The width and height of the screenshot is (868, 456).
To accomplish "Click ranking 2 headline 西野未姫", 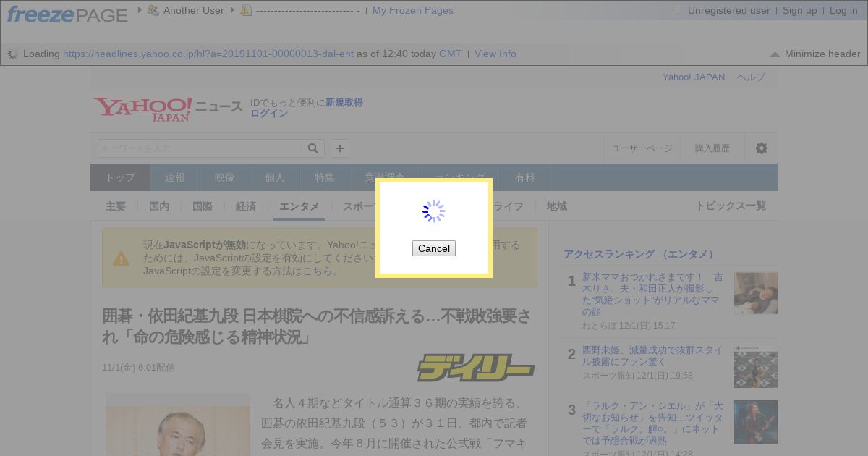I will pos(652,355).
